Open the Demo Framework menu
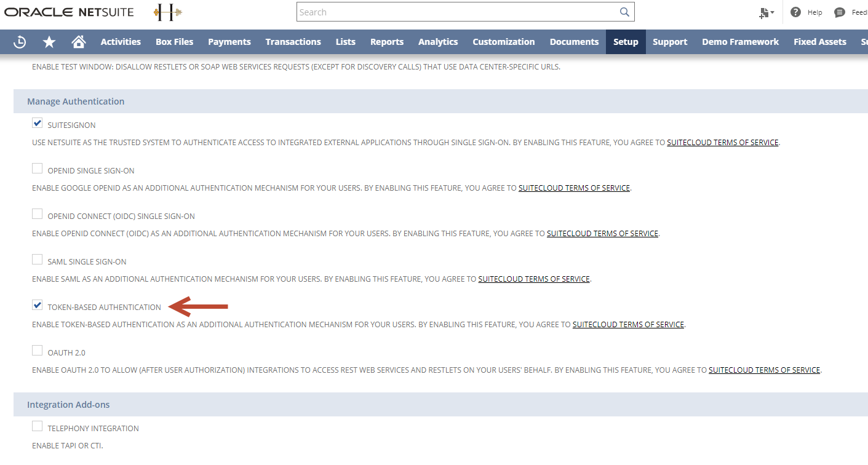 pos(741,42)
